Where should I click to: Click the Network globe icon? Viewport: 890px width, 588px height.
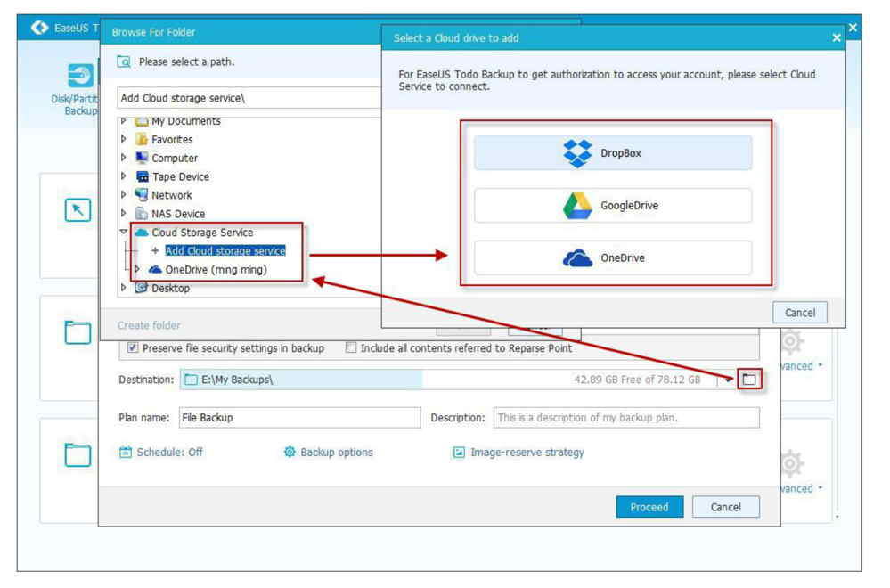[x=142, y=195]
